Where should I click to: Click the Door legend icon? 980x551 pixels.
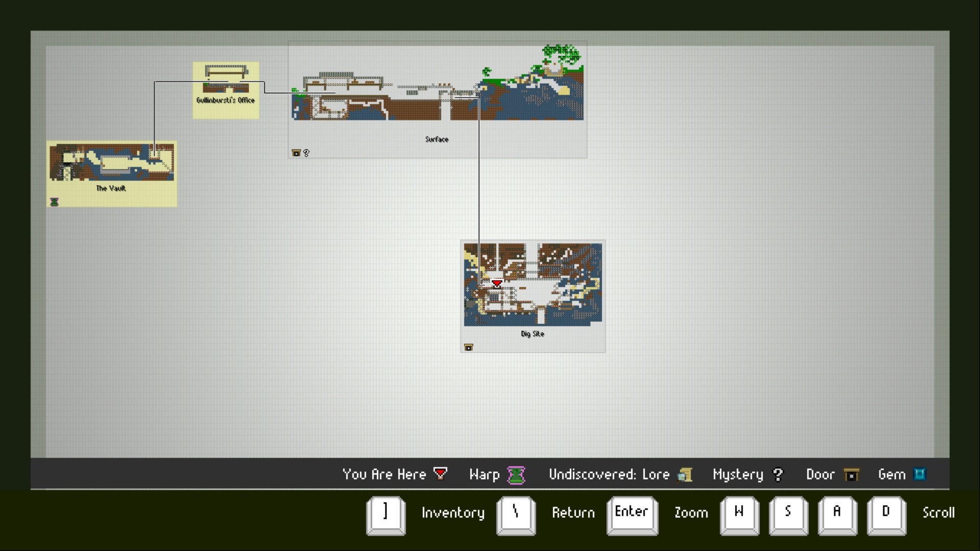pos(851,475)
